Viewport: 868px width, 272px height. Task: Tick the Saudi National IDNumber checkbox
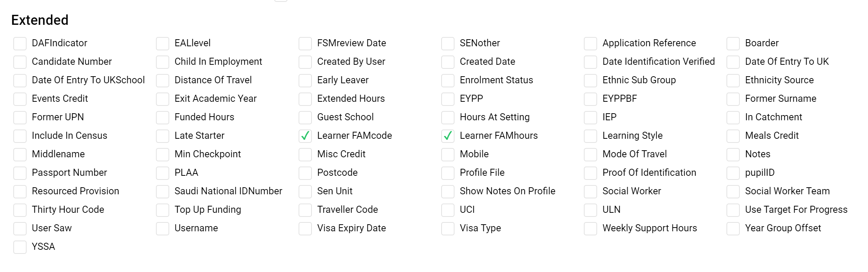[x=163, y=192]
